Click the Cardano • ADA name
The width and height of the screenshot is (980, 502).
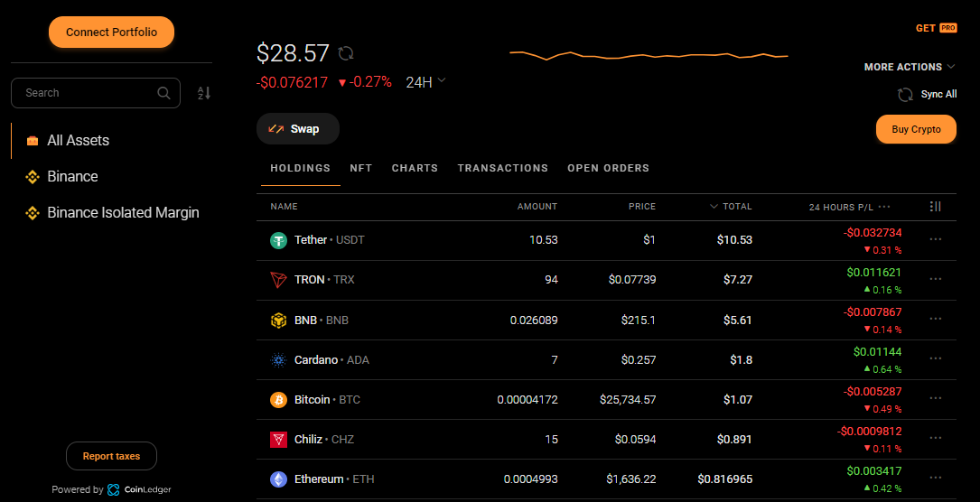(331, 359)
